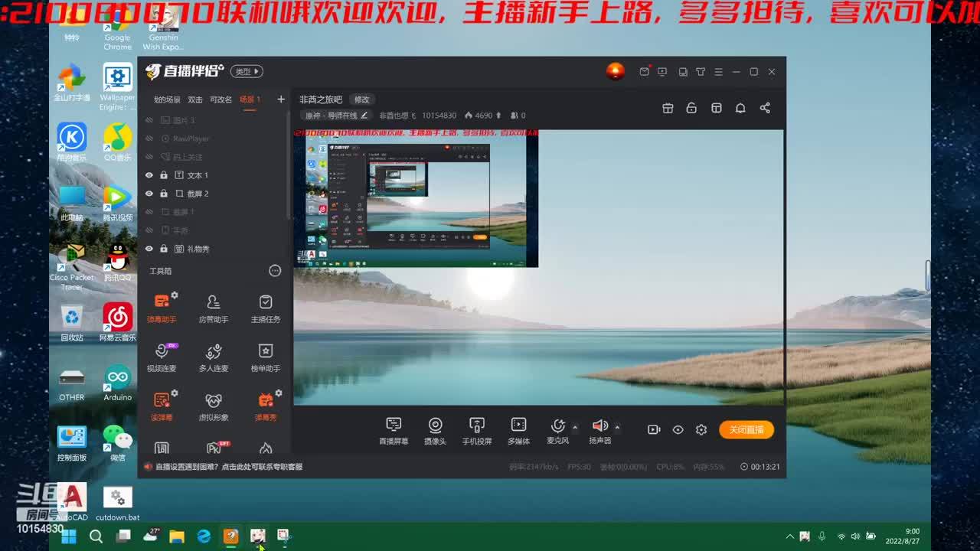This screenshot has width=980, height=551.
Task: Add a 摄像头 camera source
Action: [435, 430]
